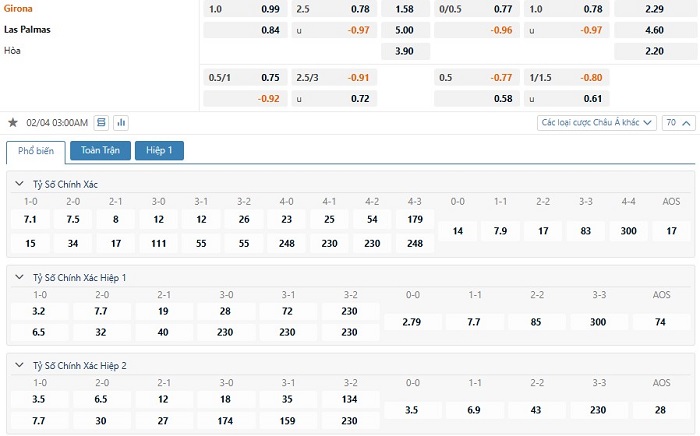Choose first-half 0-0 odds 2.79
Viewport: 700px width, 436px height.
pos(412,322)
